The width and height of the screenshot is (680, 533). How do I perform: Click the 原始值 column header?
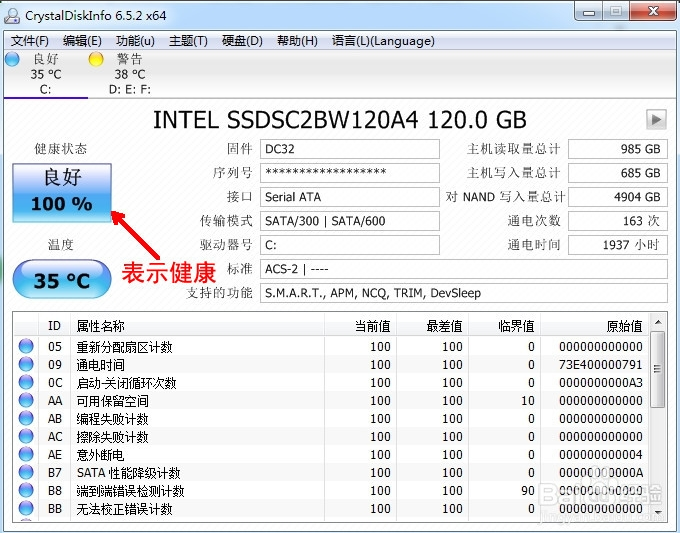[595, 326]
